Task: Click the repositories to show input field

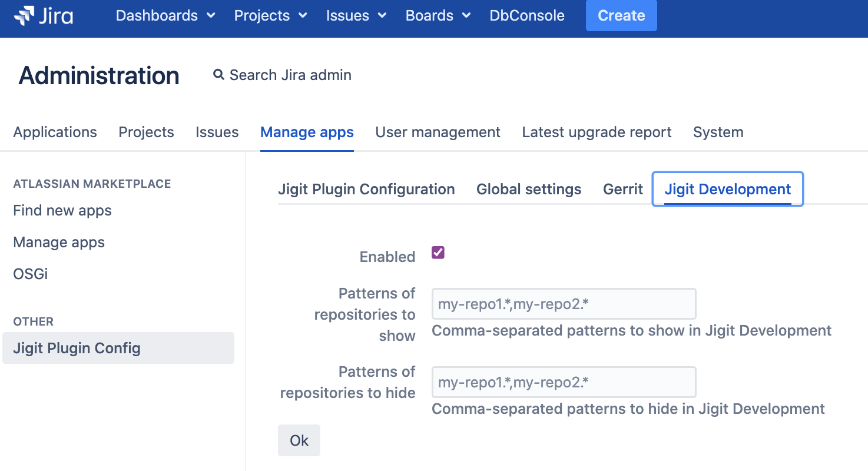Action: pyautogui.click(x=563, y=303)
